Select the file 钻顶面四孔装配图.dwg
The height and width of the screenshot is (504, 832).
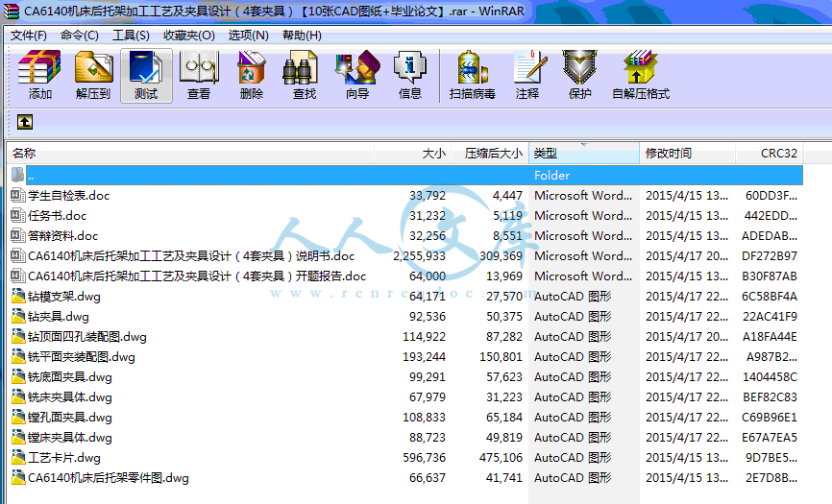tap(87, 337)
